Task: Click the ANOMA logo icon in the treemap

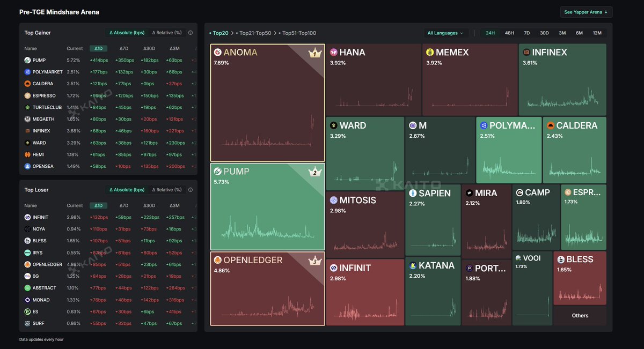Action: pyautogui.click(x=218, y=53)
